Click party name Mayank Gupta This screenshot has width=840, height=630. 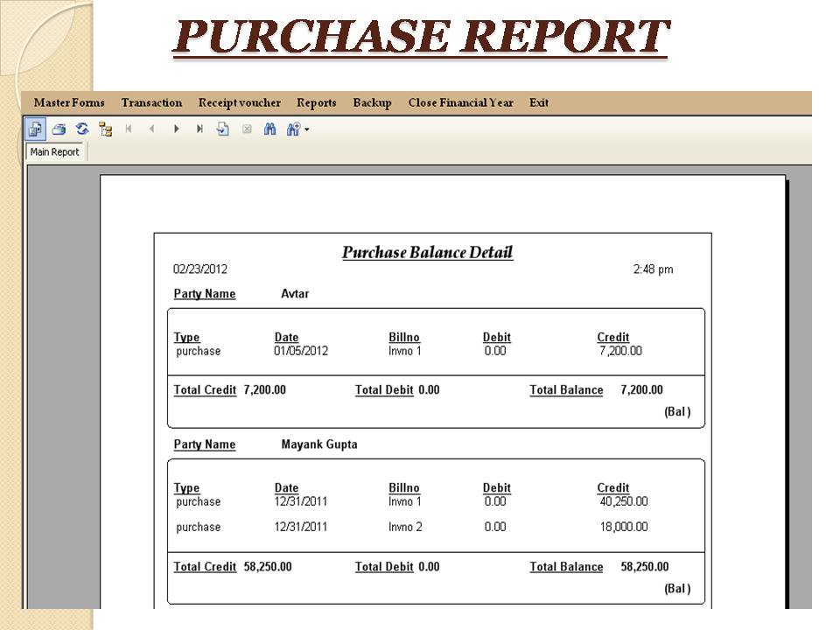click(319, 444)
